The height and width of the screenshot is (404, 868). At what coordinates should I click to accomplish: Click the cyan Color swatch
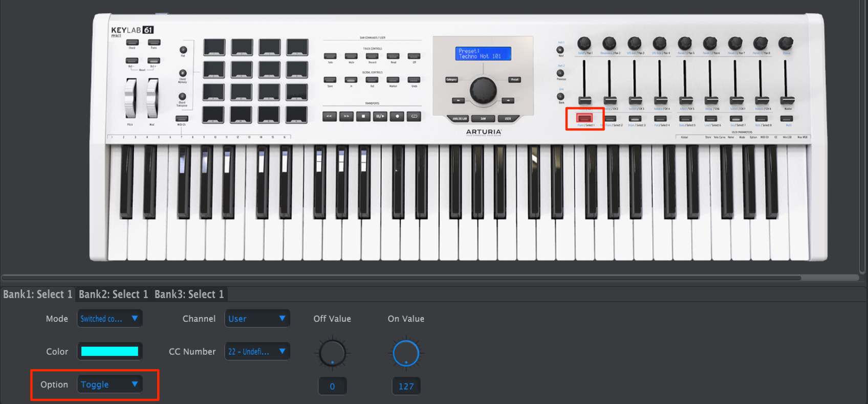[x=110, y=351]
